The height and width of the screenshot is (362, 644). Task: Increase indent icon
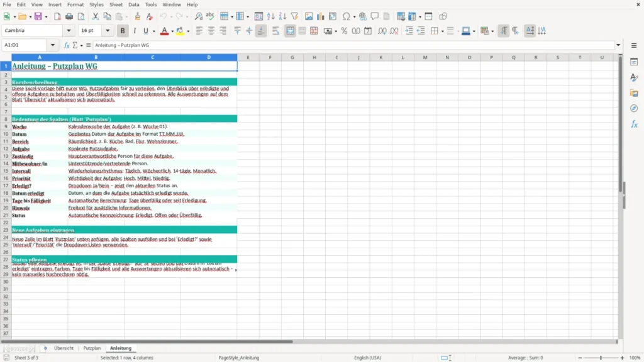coord(409,31)
